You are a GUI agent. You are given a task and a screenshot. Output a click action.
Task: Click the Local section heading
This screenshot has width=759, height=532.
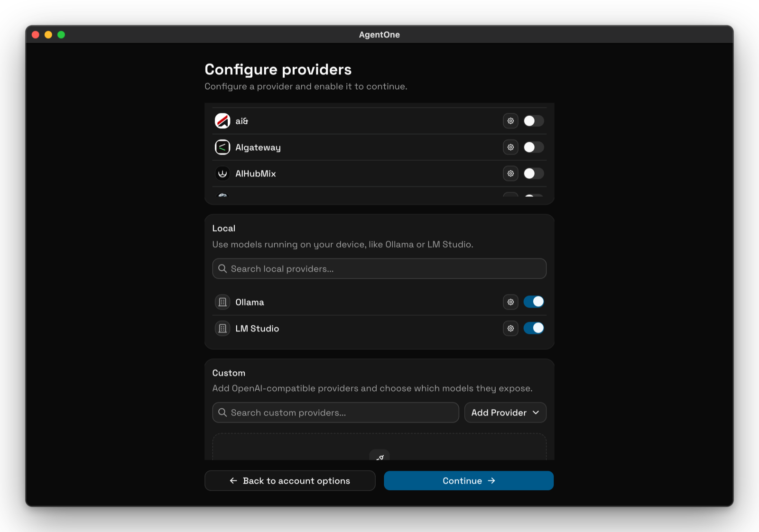[x=224, y=228]
